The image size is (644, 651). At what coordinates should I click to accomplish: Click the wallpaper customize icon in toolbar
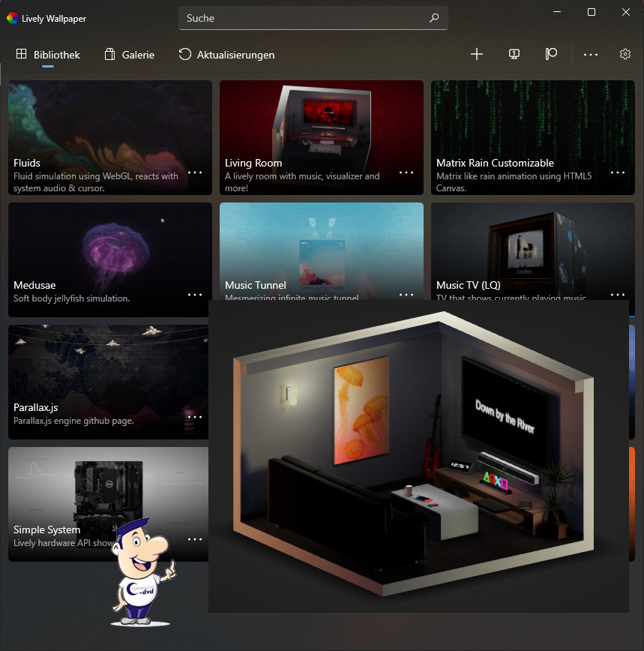coord(551,54)
